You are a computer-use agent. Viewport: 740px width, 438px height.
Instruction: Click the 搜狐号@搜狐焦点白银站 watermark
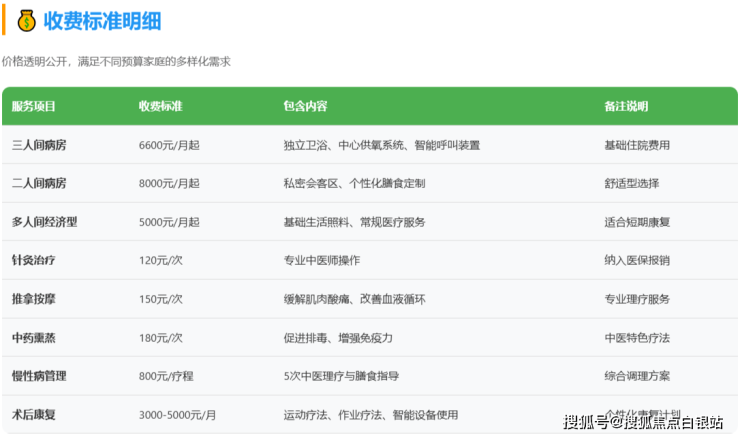point(643,422)
